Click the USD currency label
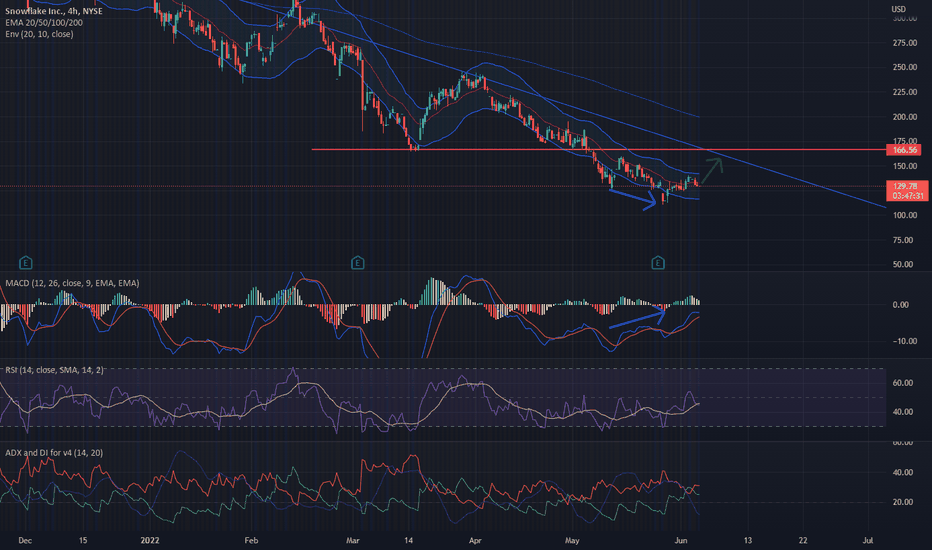Screen dimensions: 932x550 point(898,9)
